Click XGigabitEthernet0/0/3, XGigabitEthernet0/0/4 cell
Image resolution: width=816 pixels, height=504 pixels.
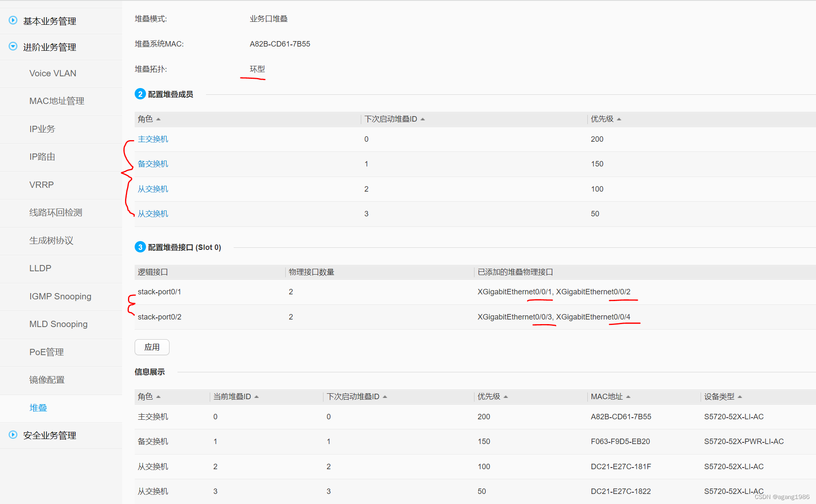[554, 317]
